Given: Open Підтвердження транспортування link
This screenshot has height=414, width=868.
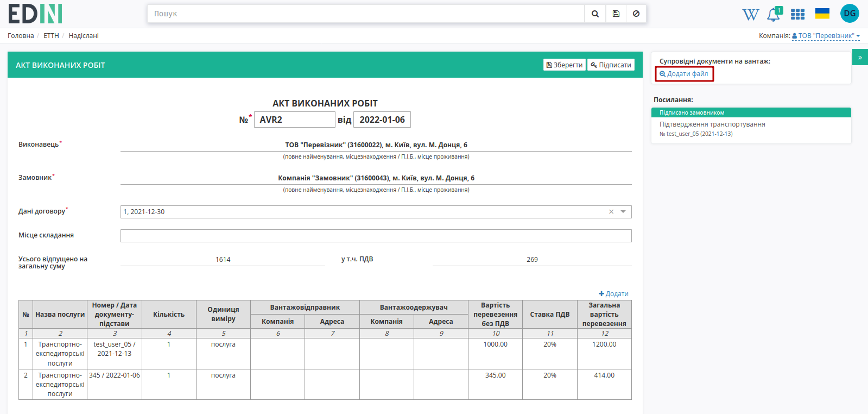Looking at the screenshot, I should point(712,124).
